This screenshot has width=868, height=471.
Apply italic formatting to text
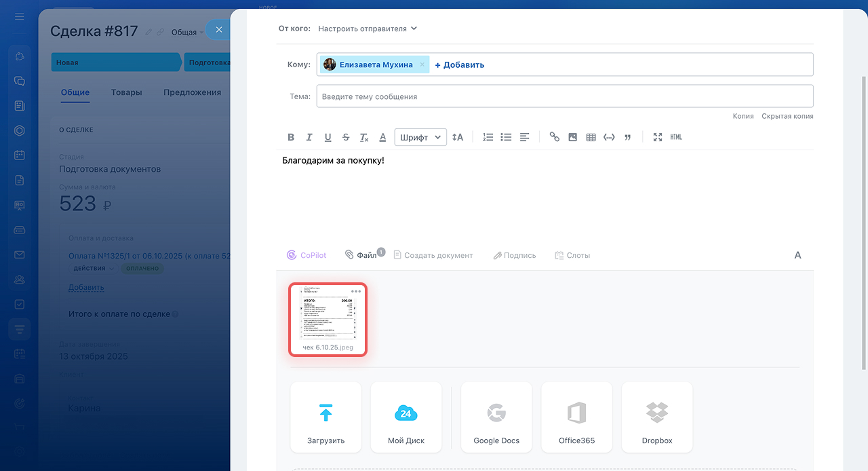click(x=309, y=137)
